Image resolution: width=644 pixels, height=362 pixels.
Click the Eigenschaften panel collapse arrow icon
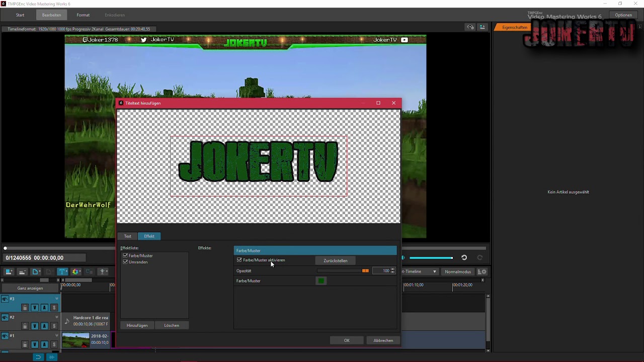coord(639,27)
